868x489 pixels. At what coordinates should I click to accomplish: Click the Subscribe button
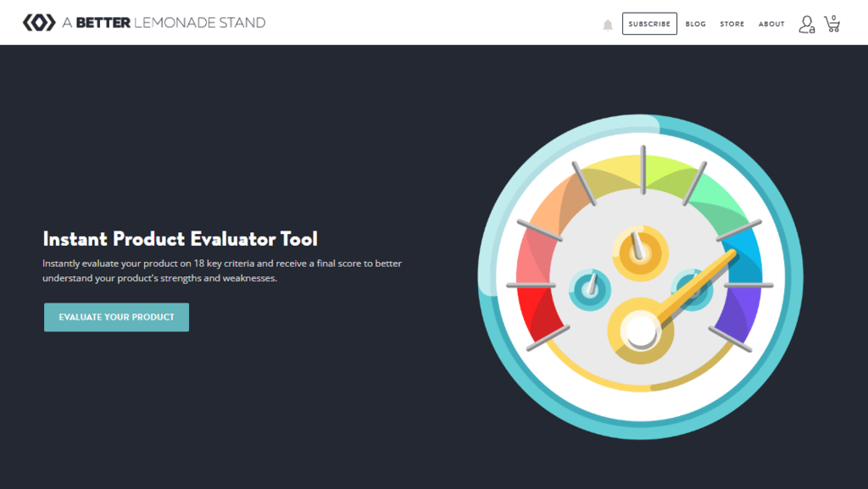click(649, 24)
